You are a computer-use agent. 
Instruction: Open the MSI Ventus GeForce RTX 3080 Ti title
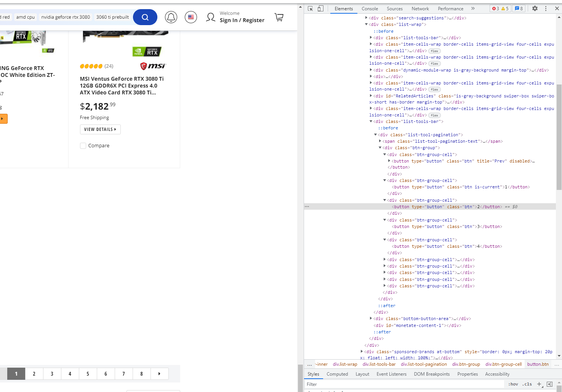tap(122, 86)
